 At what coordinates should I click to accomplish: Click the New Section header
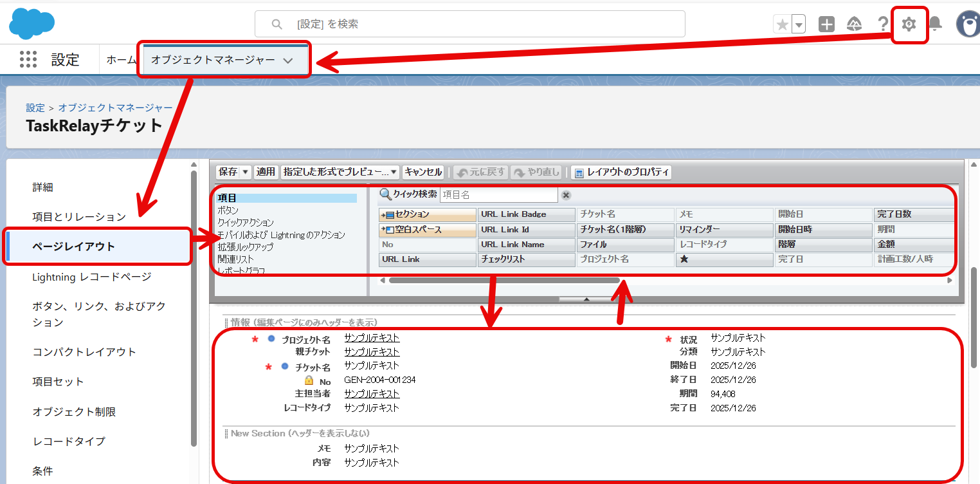click(300, 433)
